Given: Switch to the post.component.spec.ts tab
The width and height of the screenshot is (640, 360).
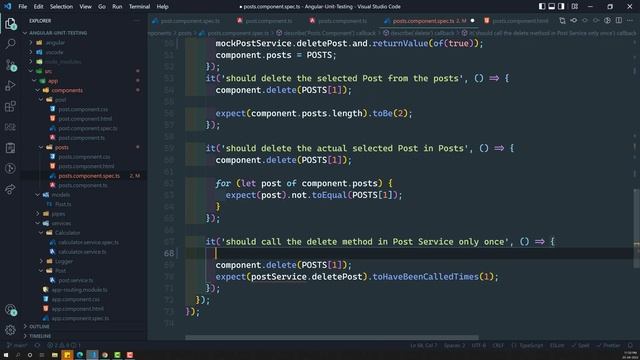Looking at the screenshot, I should click(186, 21).
